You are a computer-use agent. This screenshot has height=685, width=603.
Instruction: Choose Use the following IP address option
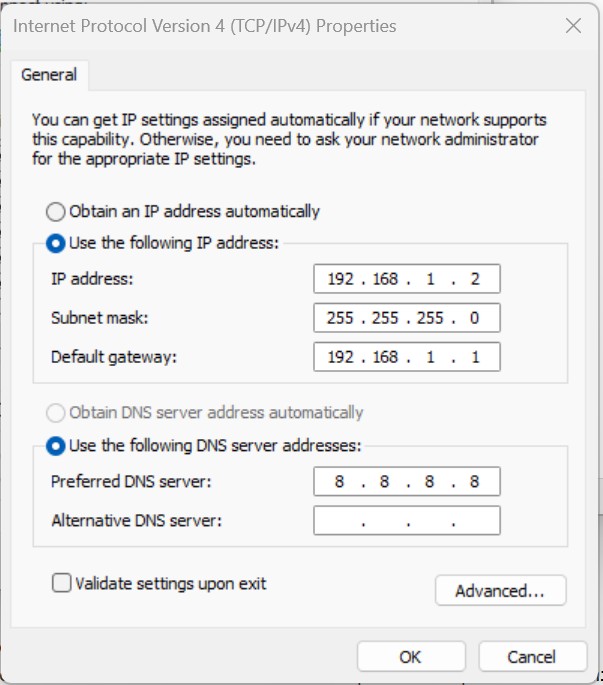pyautogui.click(x=55, y=243)
